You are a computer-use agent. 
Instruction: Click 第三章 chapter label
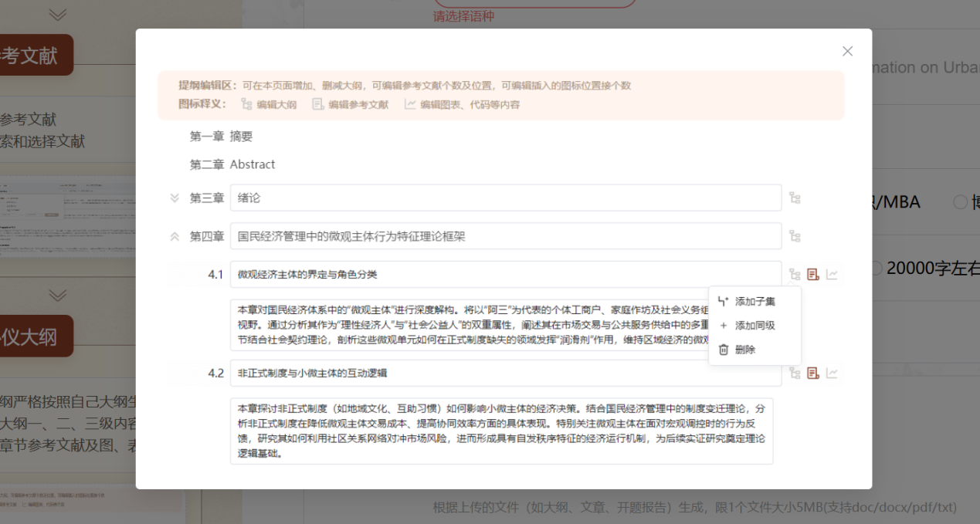tap(207, 198)
